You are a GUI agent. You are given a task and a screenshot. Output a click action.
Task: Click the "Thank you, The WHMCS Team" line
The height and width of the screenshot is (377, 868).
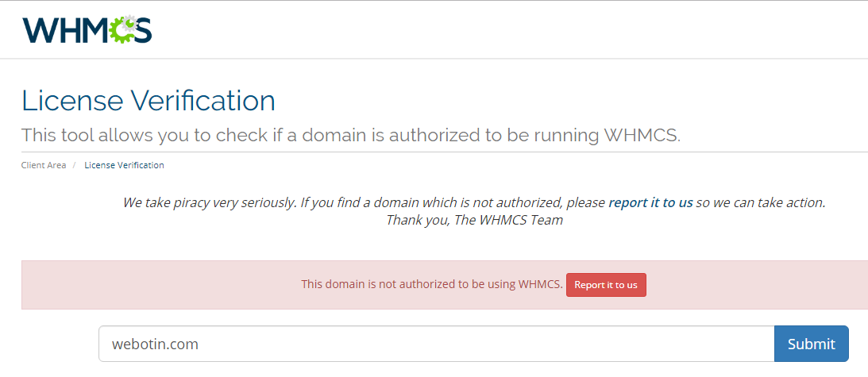(x=474, y=221)
